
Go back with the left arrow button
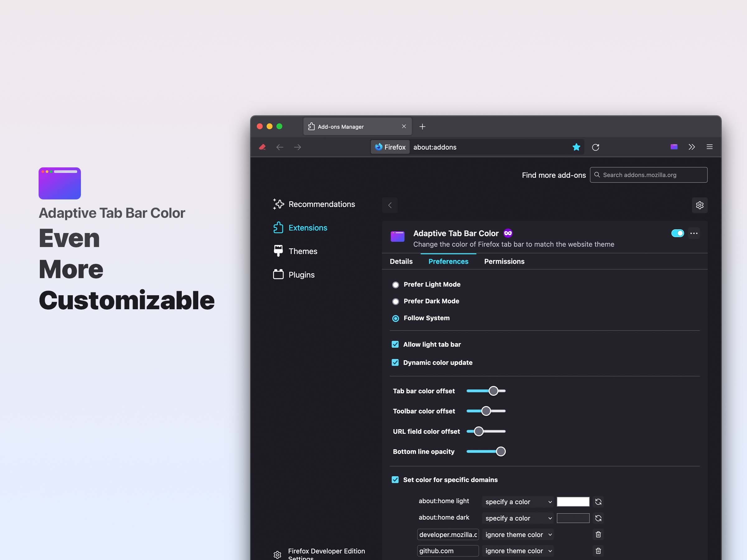(x=280, y=147)
